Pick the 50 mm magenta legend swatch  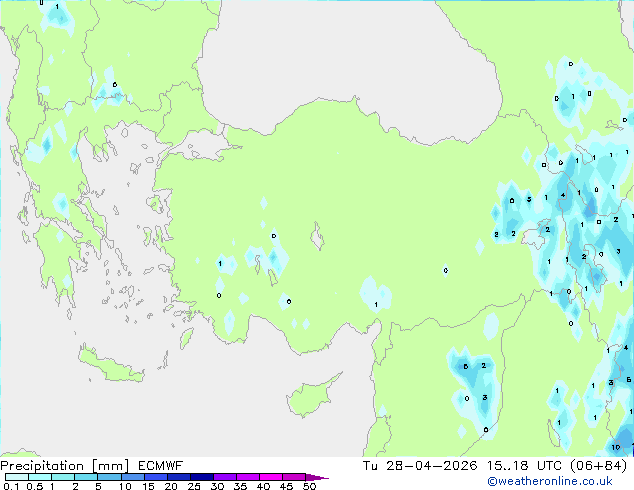click(296, 477)
